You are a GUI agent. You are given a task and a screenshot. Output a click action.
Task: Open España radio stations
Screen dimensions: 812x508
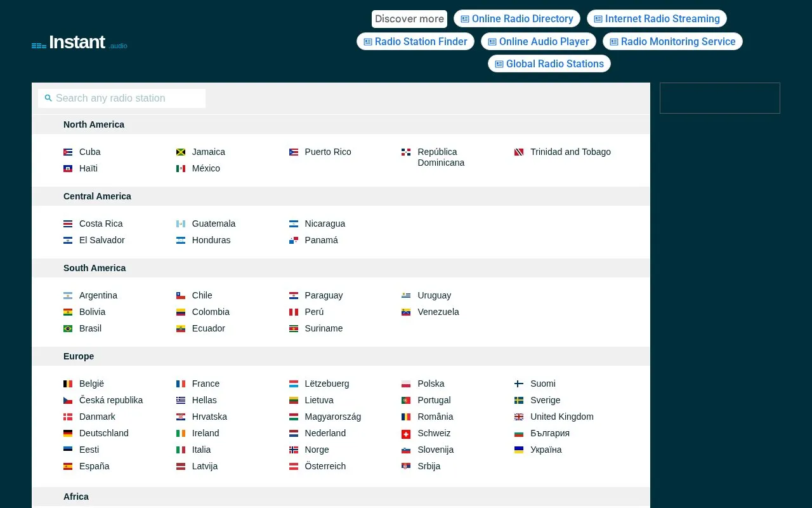(95, 467)
